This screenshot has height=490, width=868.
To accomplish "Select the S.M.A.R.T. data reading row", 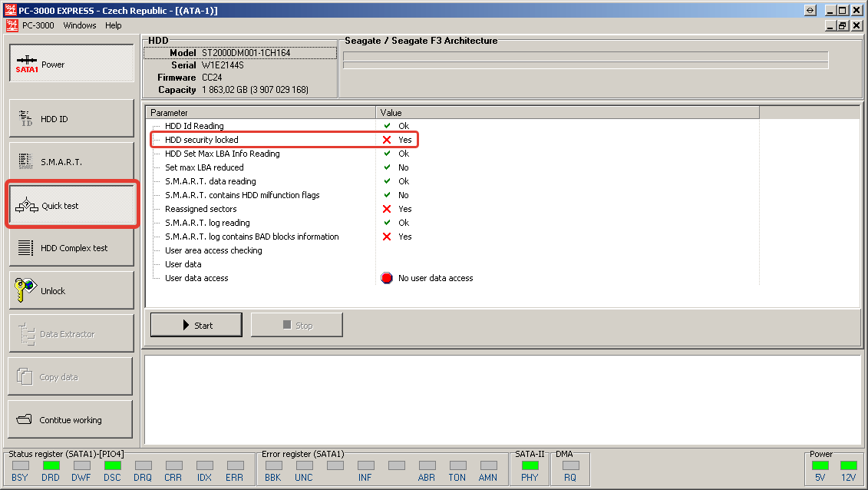I will pyautogui.click(x=452, y=181).
